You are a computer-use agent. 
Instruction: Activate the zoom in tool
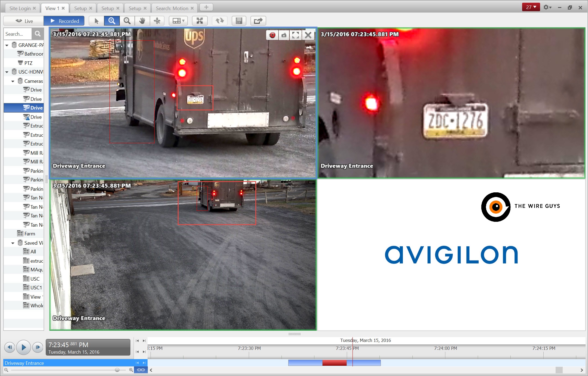point(112,21)
